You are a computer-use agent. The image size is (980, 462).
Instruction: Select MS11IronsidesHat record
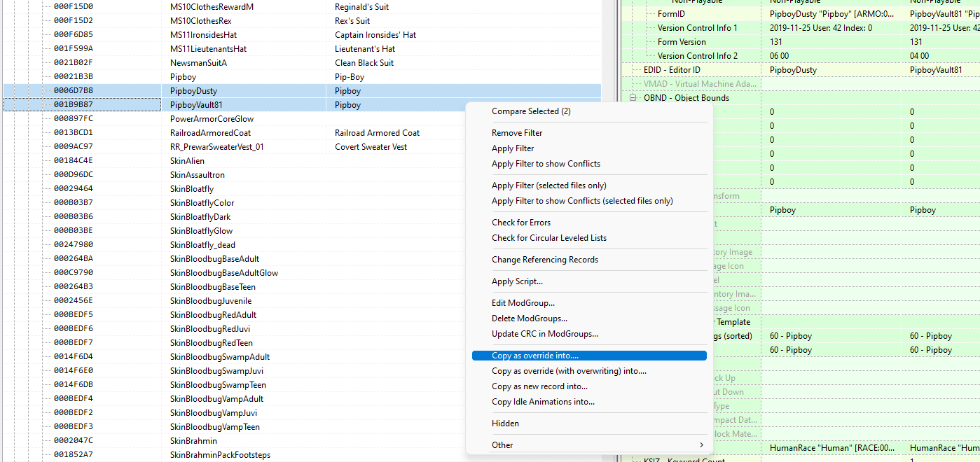pos(302,35)
